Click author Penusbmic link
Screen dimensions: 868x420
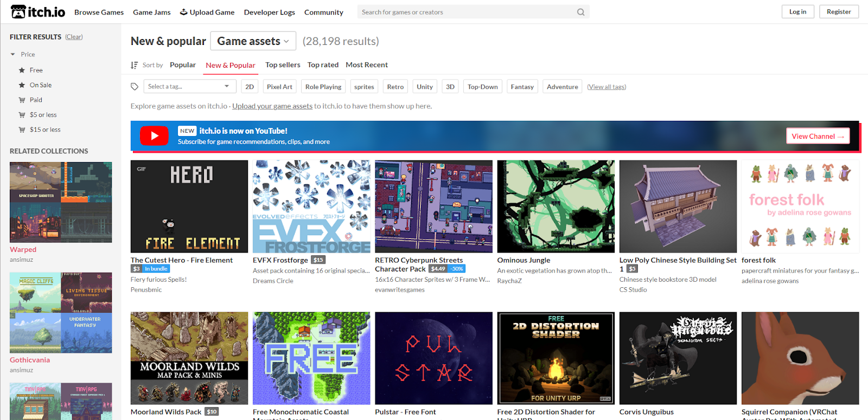[x=146, y=290]
